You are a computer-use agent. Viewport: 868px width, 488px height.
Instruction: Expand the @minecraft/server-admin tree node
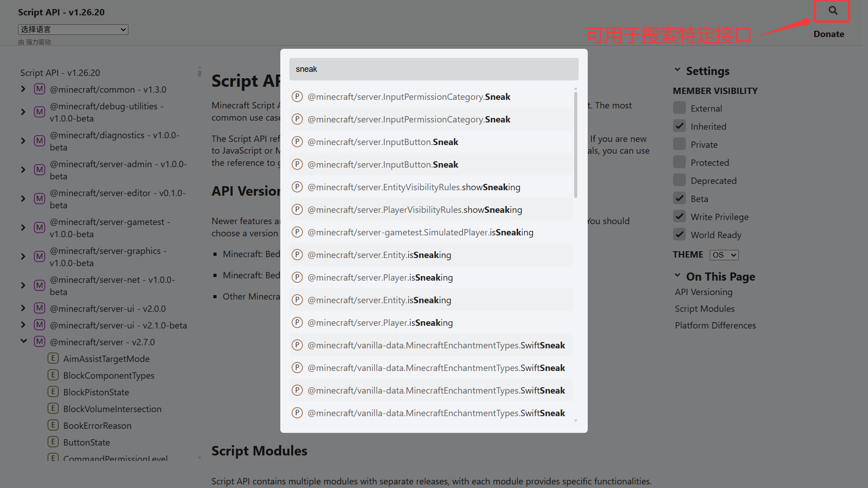(x=24, y=170)
